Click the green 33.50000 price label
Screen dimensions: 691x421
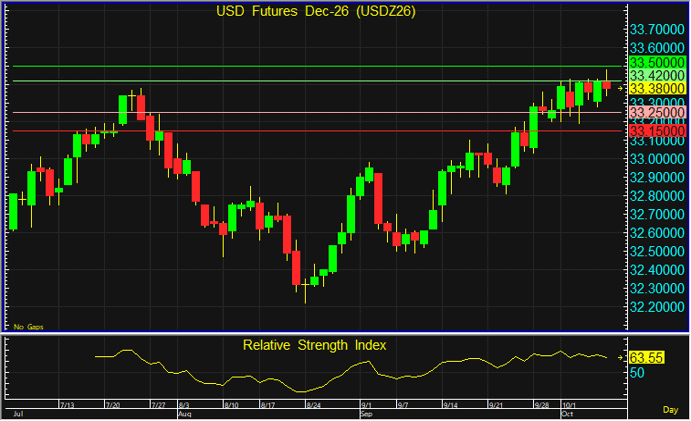(657, 62)
